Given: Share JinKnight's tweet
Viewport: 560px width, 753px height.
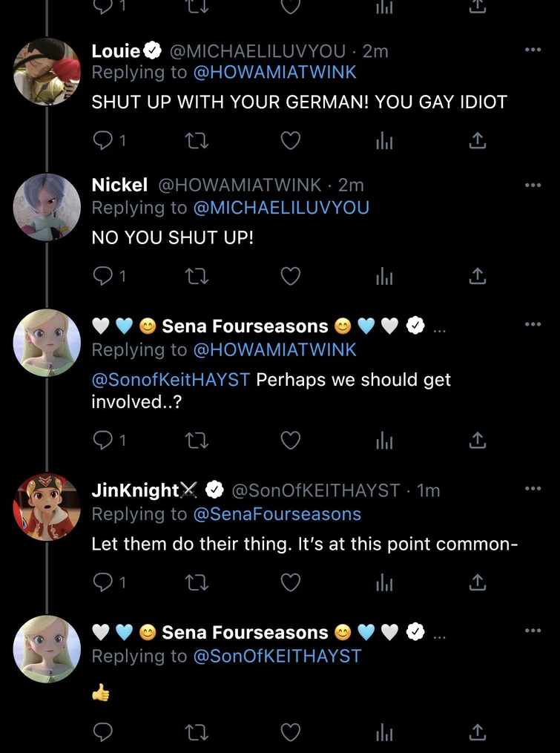Looking at the screenshot, I should (478, 582).
